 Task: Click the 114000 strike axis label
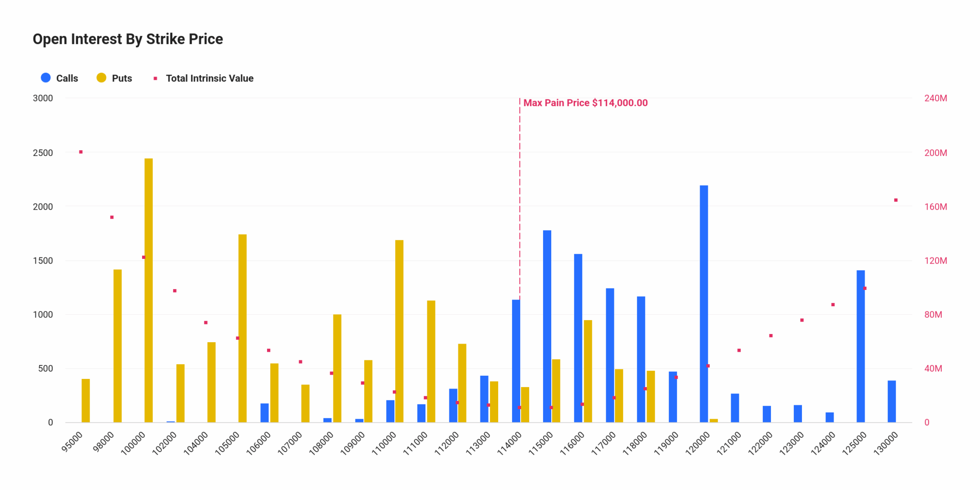[x=509, y=443]
